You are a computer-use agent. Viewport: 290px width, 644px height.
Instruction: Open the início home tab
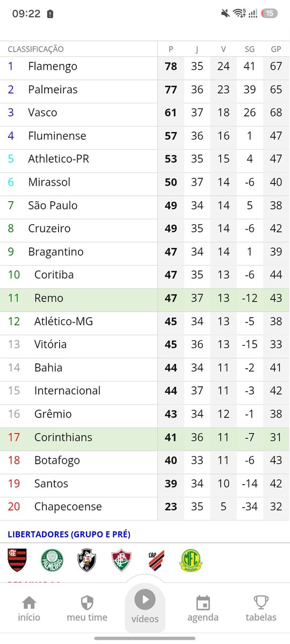coord(29,609)
